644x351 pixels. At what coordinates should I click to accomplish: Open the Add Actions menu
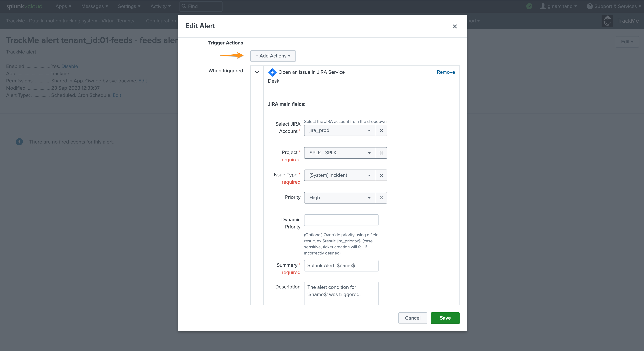273,56
